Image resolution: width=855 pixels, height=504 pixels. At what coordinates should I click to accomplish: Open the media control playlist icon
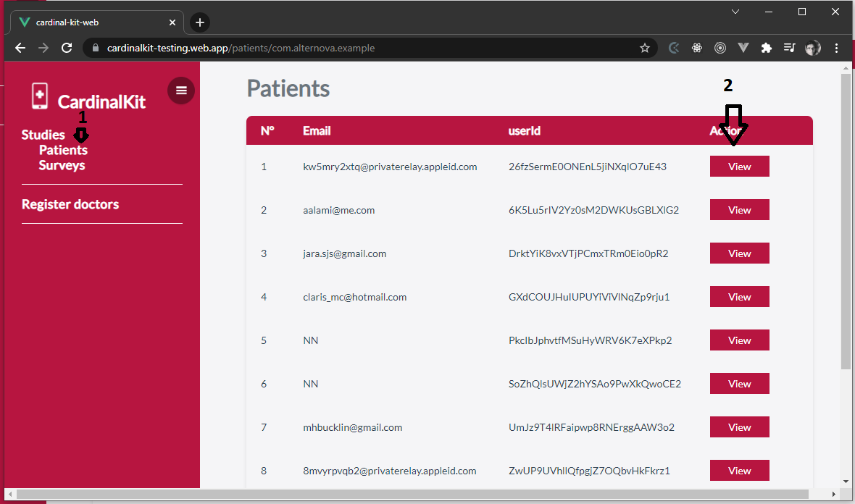789,48
